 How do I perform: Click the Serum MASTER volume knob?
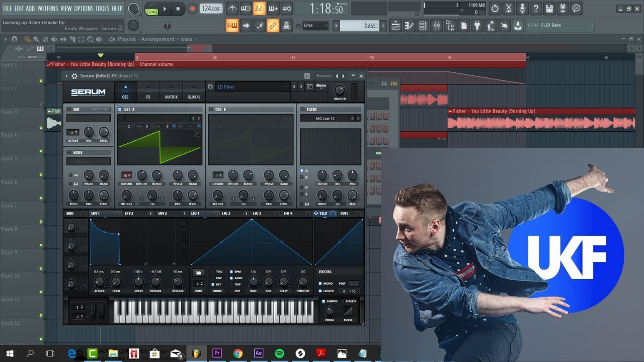340,90
